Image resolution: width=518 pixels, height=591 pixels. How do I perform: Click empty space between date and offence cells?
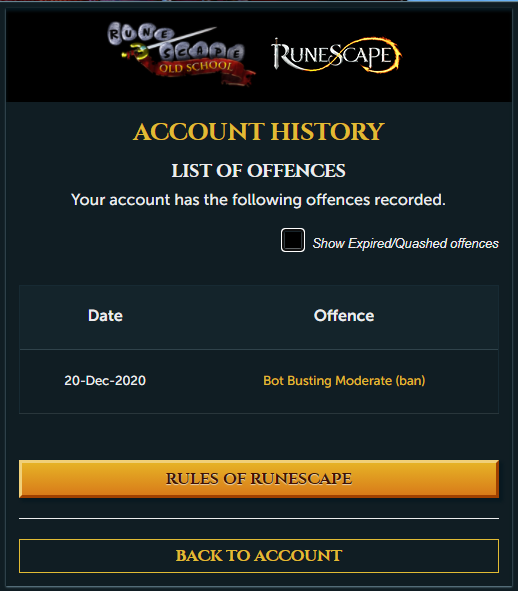[x=204, y=381]
